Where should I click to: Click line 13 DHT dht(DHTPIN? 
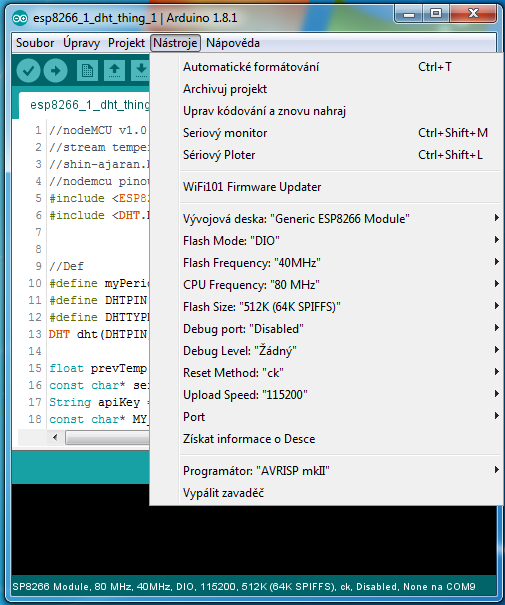click(x=98, y=334)
